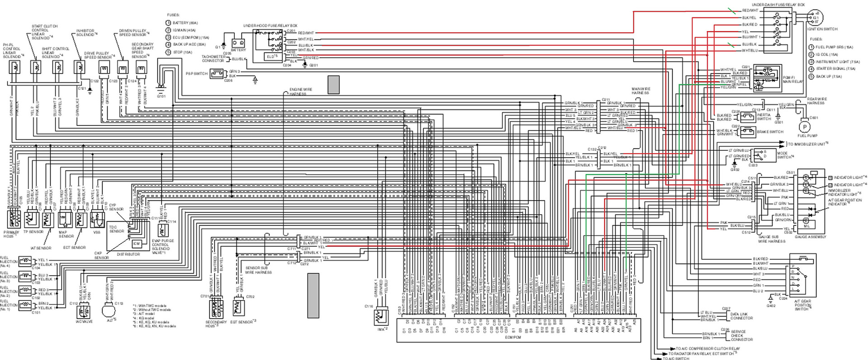The image size is (868, 360).
Task: Click the ICM box in distributor
Action: (x=136, y=243)
